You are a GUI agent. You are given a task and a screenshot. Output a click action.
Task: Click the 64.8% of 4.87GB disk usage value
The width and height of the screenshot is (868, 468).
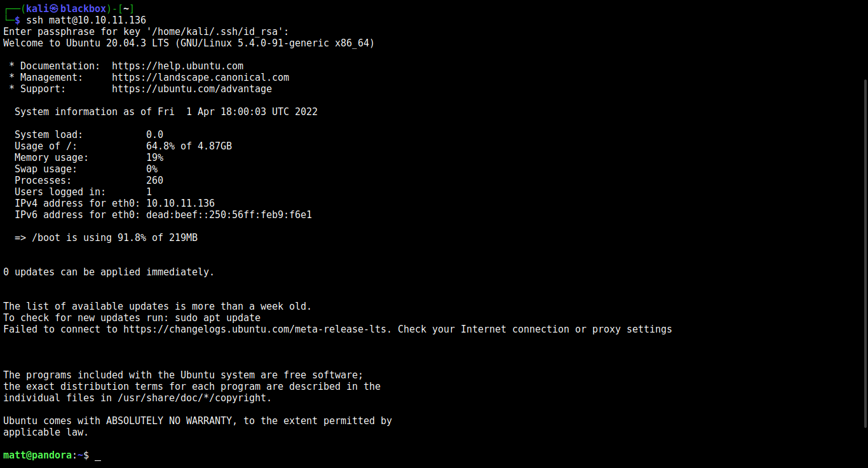pos(189,146)
